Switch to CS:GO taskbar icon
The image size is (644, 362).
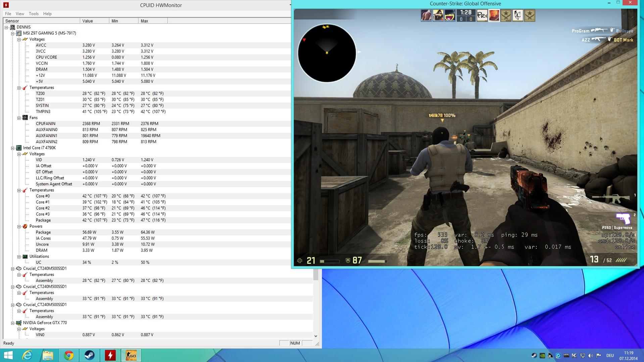(131, 355)
